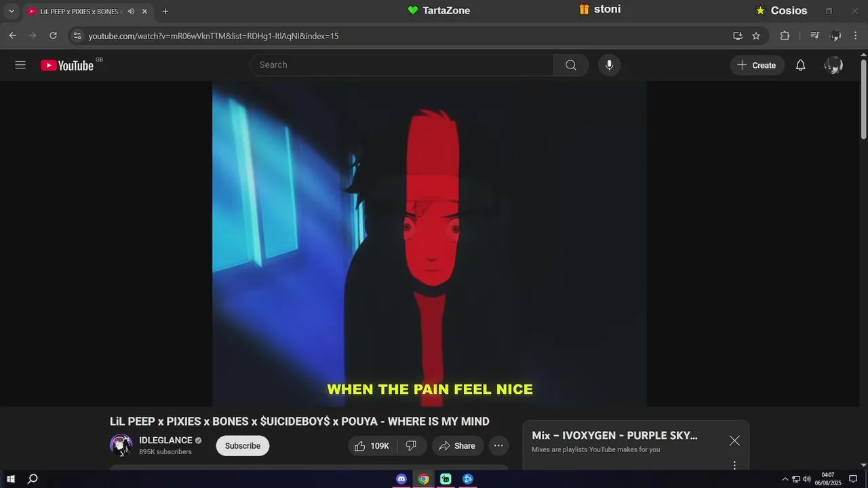Viewport: 868px width, 488px height.
Task: Expand the tab search dropdown arrow
Action: (11, 12)
